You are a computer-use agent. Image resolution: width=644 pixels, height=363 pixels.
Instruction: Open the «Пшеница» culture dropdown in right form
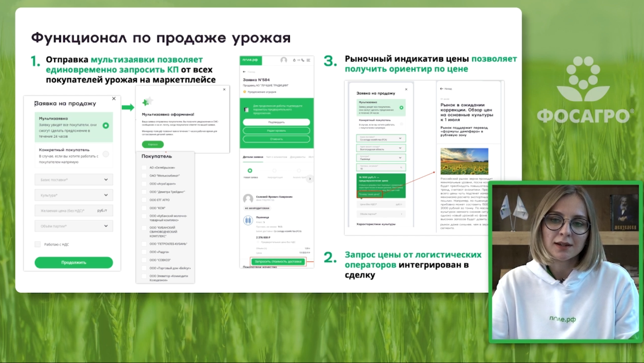(x=381, y=158)
